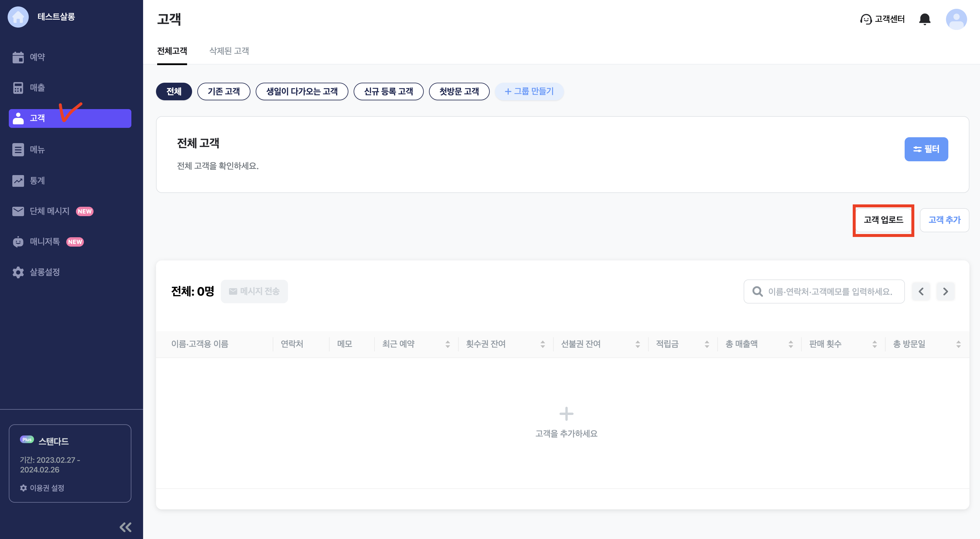Click the notification bell icon
Screen dimensions: 980x539
(x=925, y=19)
